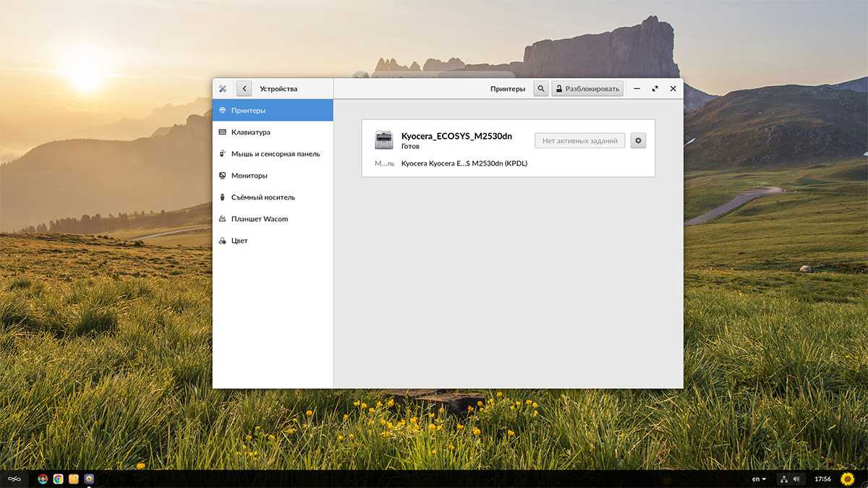The height and width of the screenshot is (488, 868).
Task: Open the applications menu infinity icon
Action: (14, 479)
